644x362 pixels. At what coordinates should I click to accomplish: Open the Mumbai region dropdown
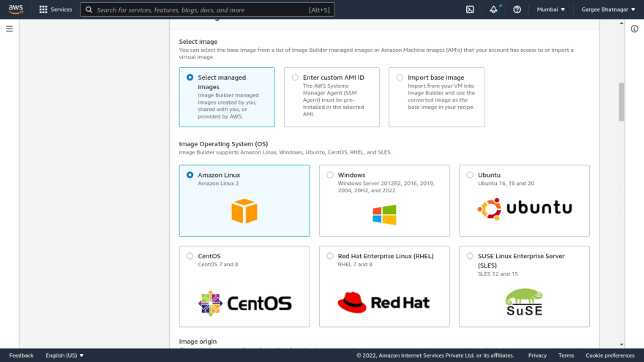[551, 10]
